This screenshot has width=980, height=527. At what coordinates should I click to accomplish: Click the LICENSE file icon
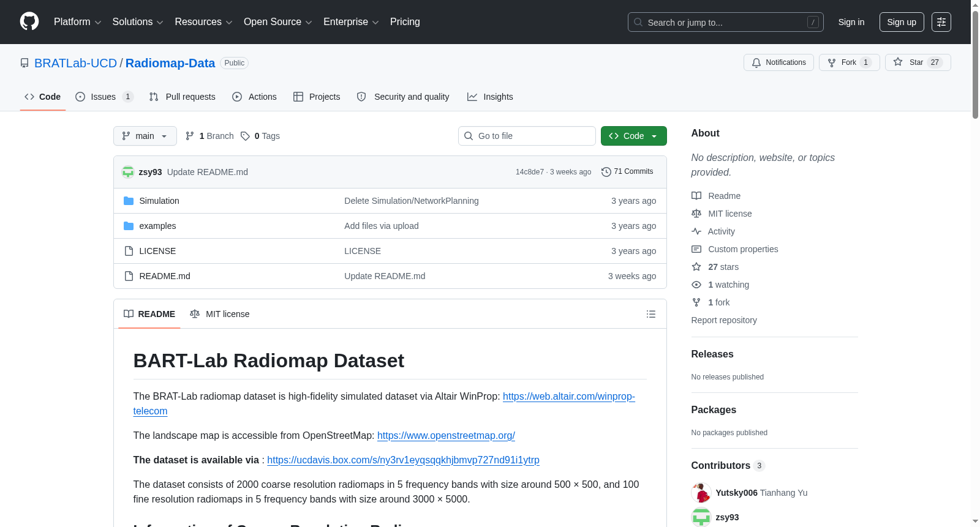[129, 251]
